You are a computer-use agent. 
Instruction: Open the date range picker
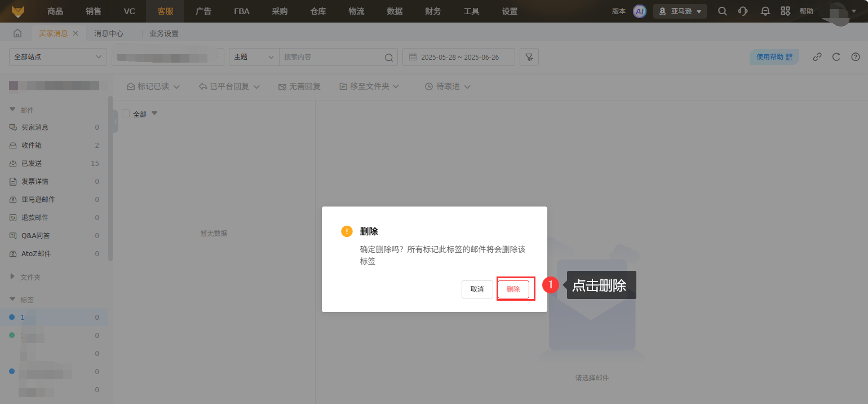459,57
